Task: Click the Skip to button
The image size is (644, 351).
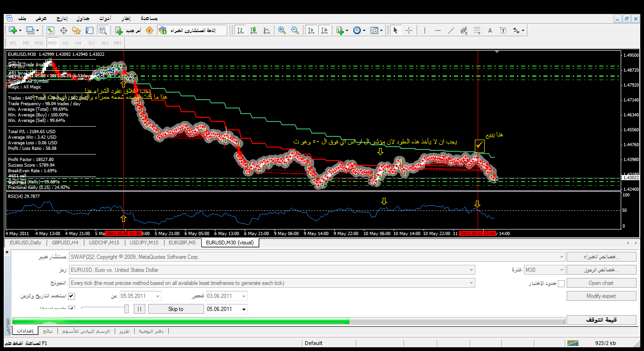Action: coord(176,309)
